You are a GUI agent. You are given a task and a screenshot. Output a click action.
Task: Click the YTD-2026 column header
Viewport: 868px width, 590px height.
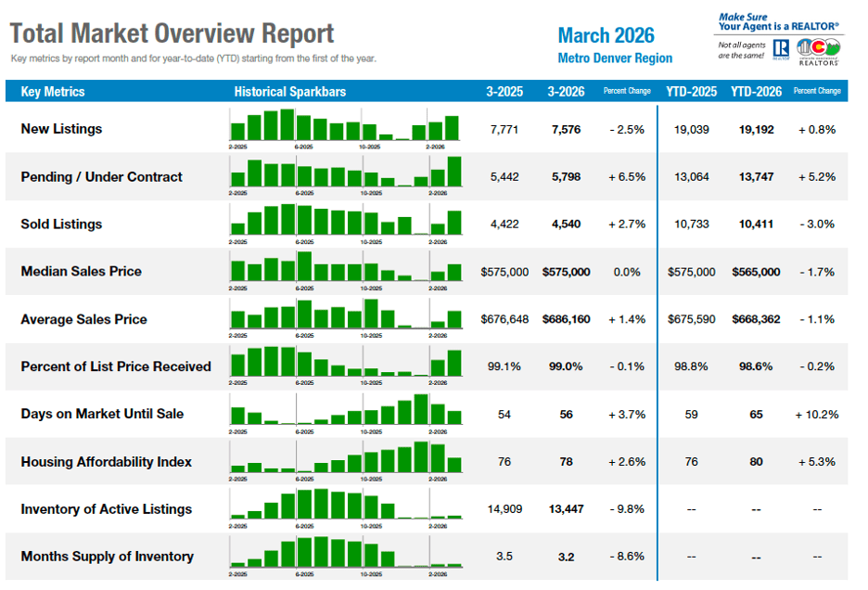pos(756,92)
